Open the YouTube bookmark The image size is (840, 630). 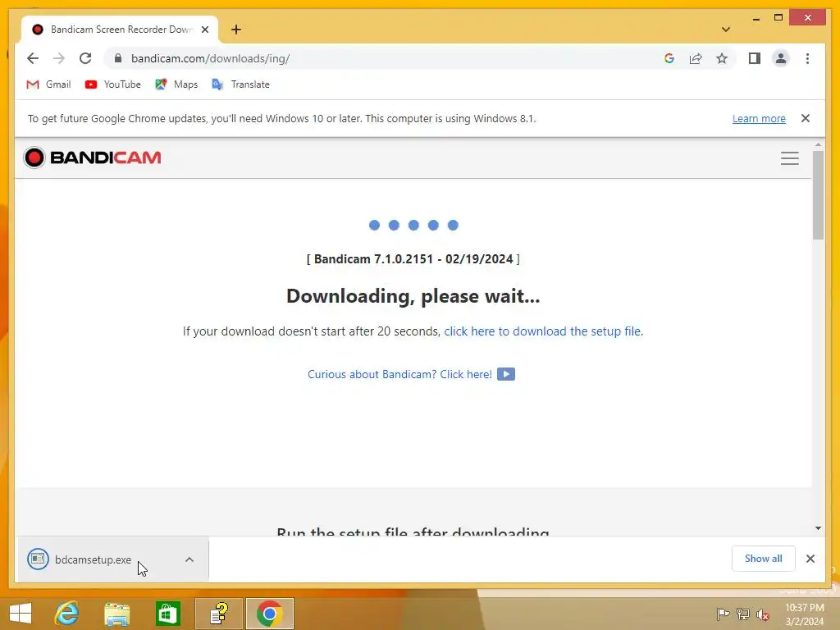pos(113,84)
